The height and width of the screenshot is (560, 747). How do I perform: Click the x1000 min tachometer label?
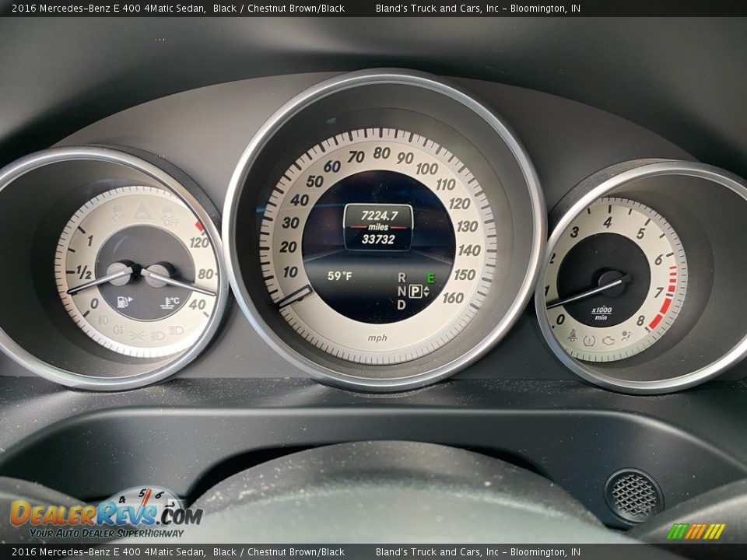601,313
